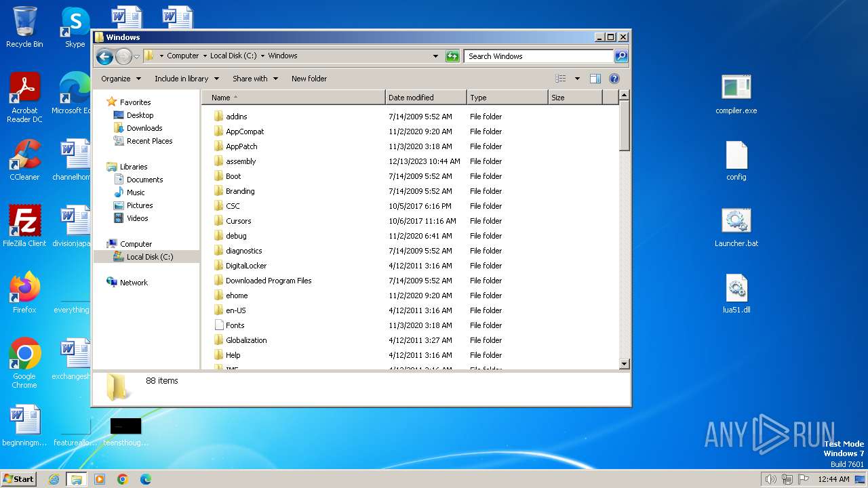The width and height of the screenshot is (868, 488).
Task: Refresh the Windows folder view
Action: click(x=452, y=56)
